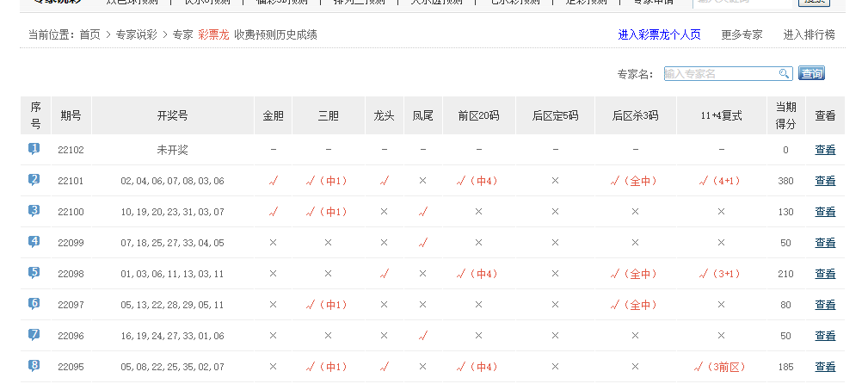
Task: Open the 更多专家 link
Action: 742,35
